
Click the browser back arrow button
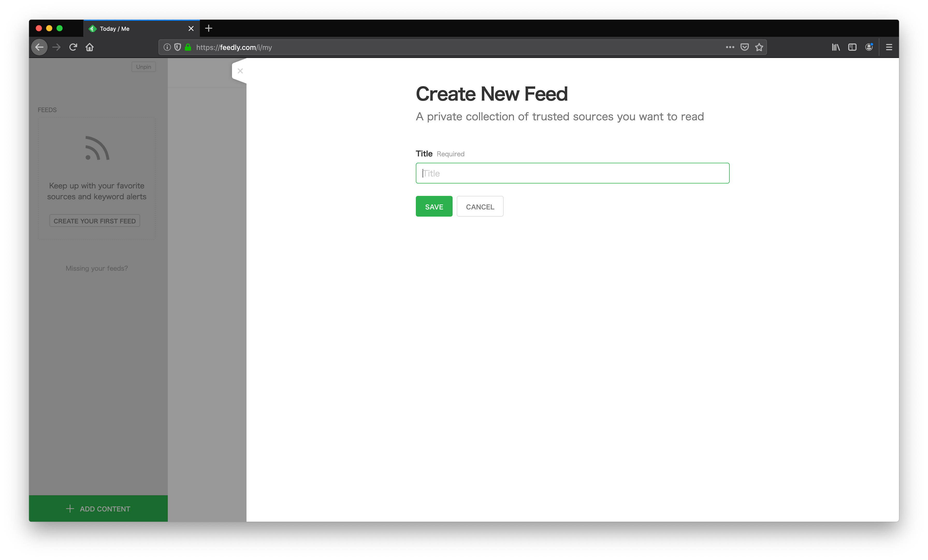tap(39, 47)
